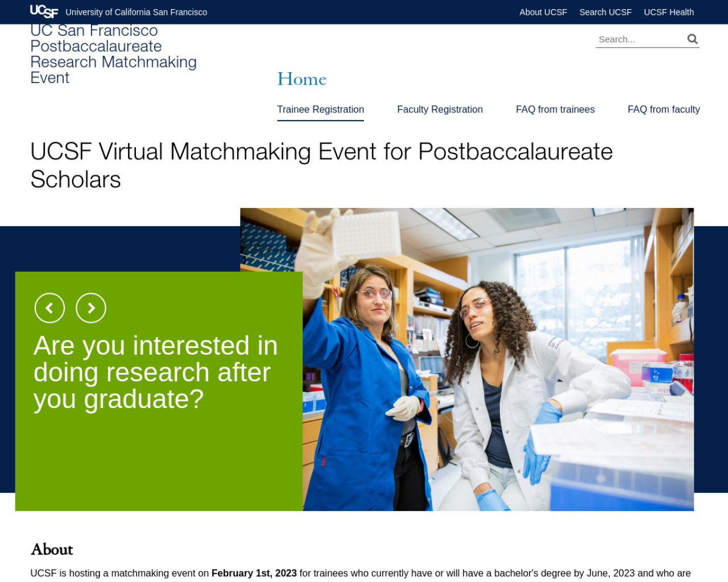
Task: Visit the UCSF Health link
Action: 669,12
